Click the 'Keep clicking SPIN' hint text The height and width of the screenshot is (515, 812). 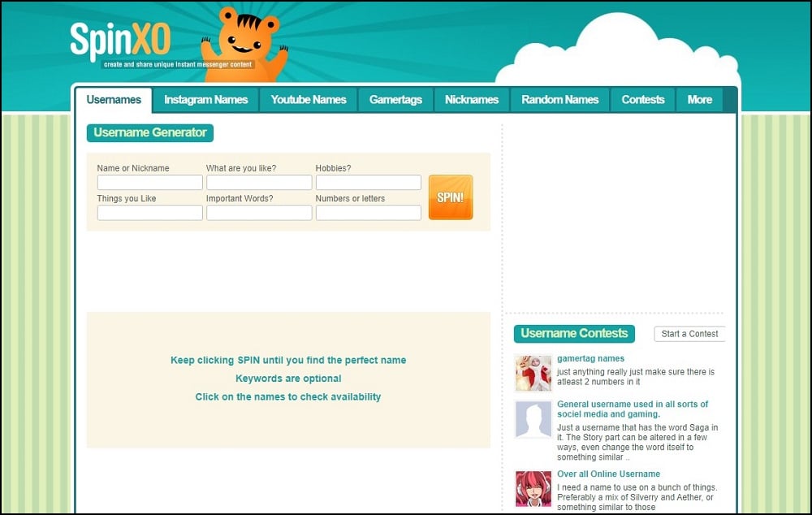tap(288, 360)
